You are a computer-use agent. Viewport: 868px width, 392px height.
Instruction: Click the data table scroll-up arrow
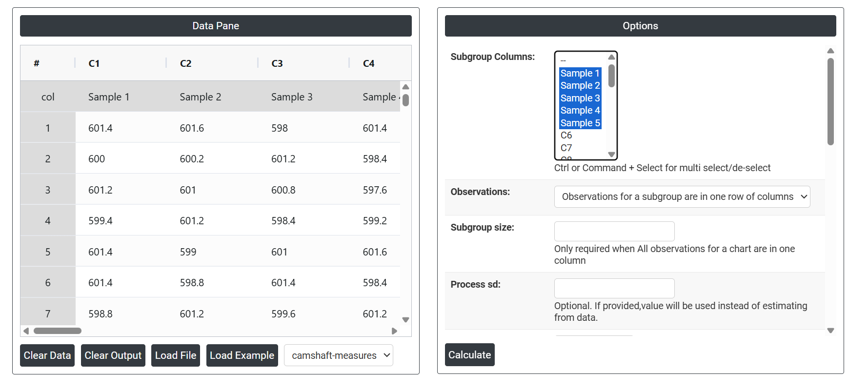pos(405,87)
